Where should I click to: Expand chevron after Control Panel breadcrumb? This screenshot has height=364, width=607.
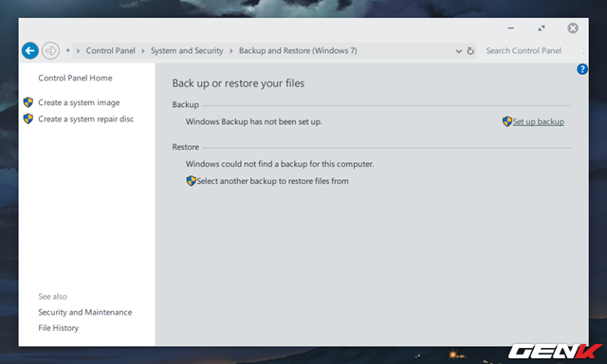click(143, 50)
